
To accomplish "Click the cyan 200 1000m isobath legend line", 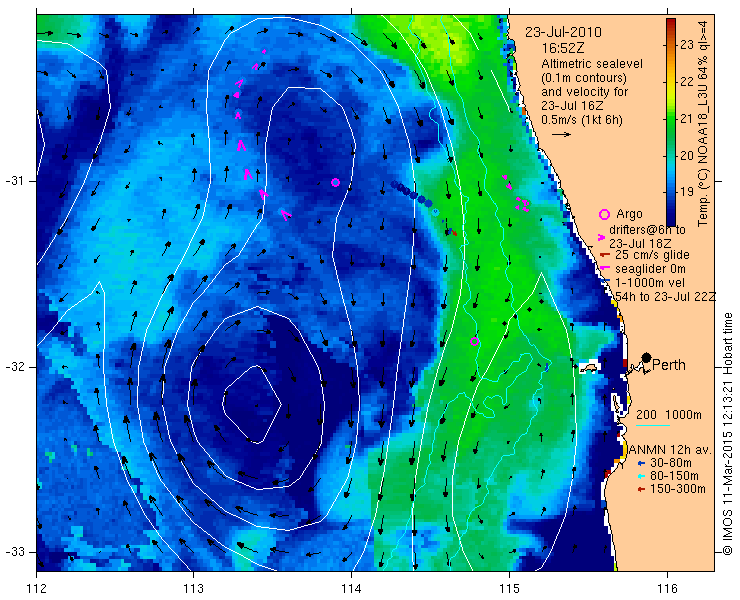I will [653, 425].
